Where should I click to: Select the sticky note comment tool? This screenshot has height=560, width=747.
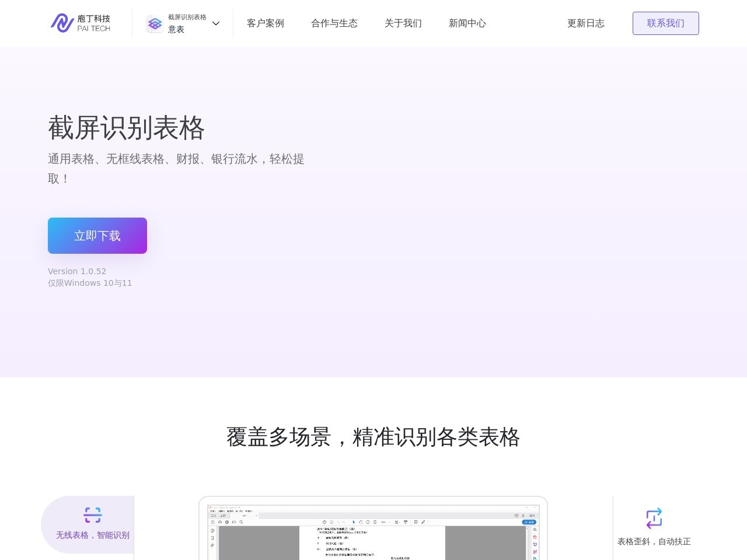click(416, 522)
